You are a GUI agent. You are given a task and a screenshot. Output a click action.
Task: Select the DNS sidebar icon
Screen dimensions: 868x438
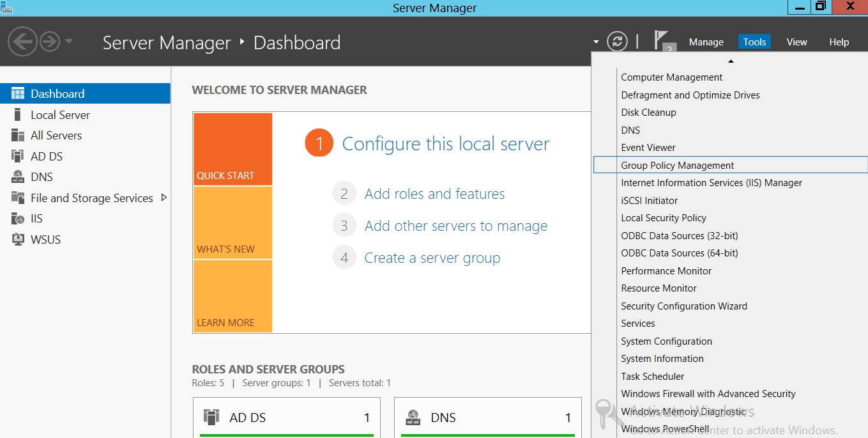18,177
